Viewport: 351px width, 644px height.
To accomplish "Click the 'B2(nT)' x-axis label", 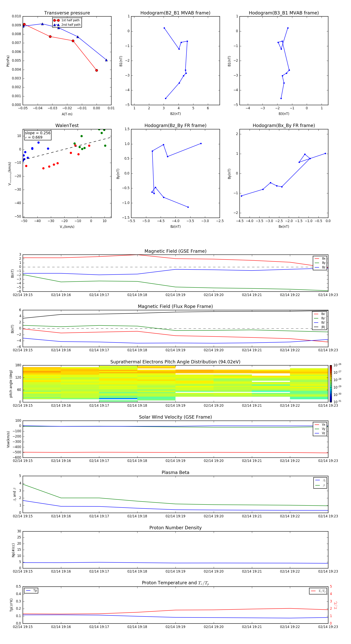I will (x=175, y=114).
